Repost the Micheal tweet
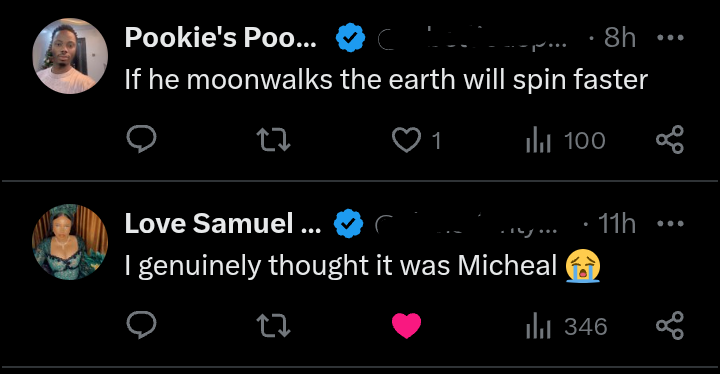Screen dimensions: 720x374 click(x=273, y=326)
